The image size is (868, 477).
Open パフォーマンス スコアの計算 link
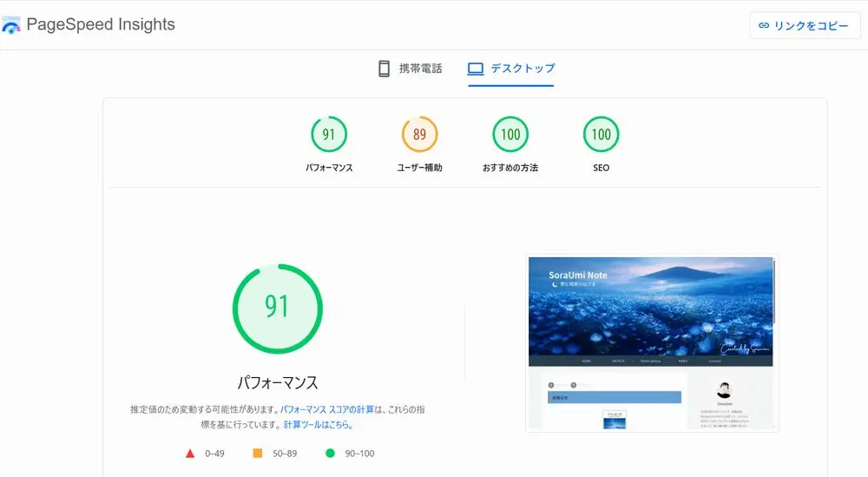(x=327, y=409)
